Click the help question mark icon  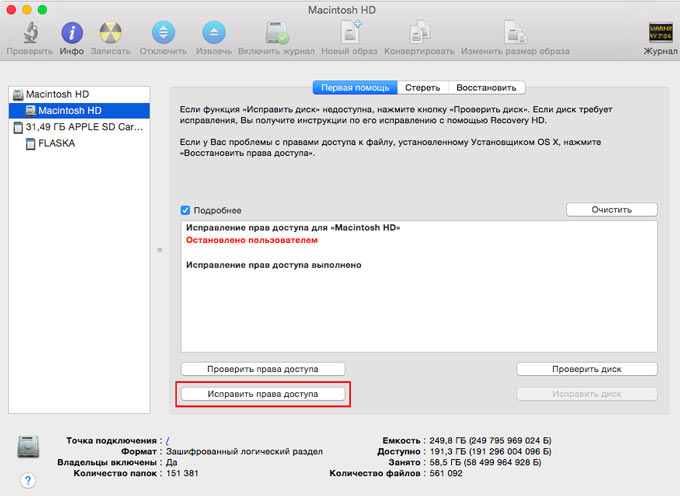click(x=28, y=480)
